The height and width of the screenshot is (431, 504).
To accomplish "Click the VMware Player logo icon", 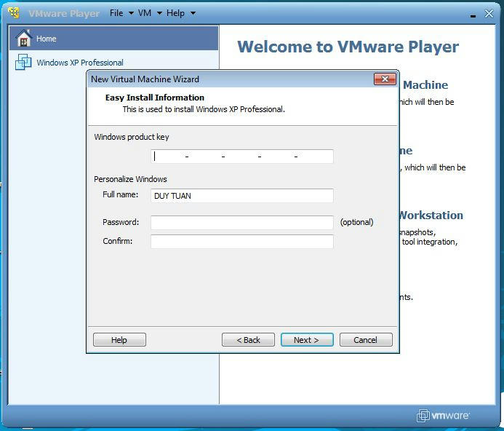I will (x=14, y=13).
